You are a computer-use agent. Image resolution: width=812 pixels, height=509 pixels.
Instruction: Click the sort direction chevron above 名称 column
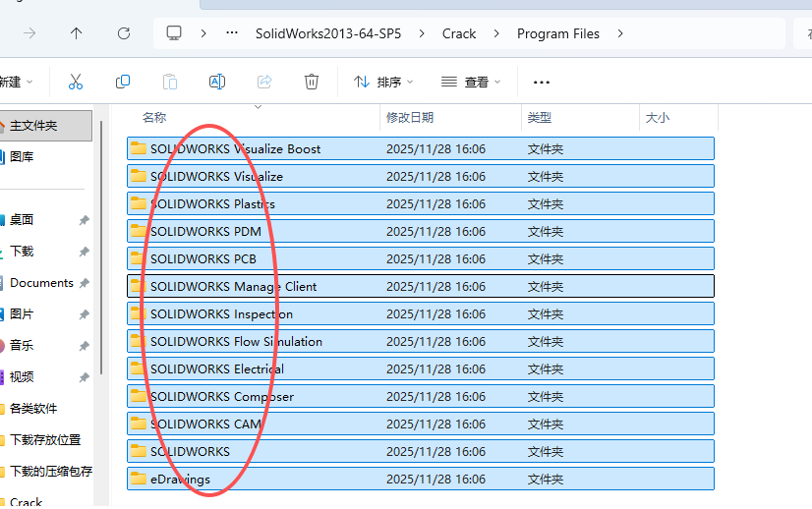click(x=258, y=107)
